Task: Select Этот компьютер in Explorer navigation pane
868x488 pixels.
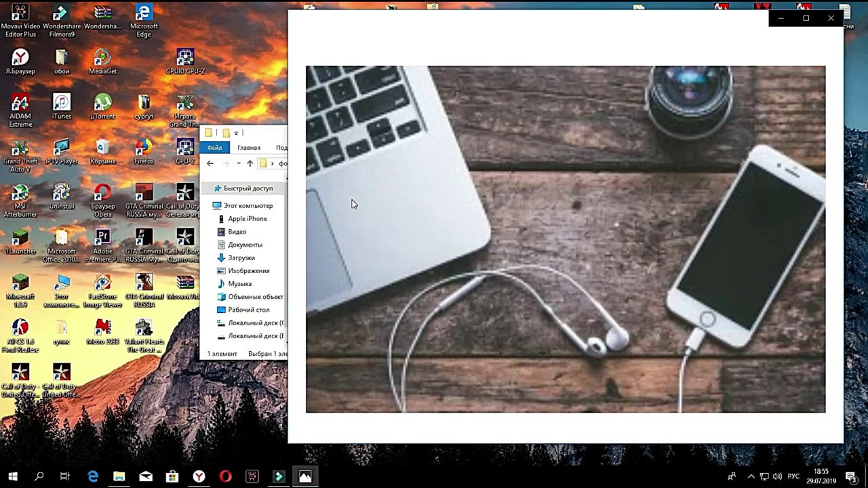Action: click(244, 205)
